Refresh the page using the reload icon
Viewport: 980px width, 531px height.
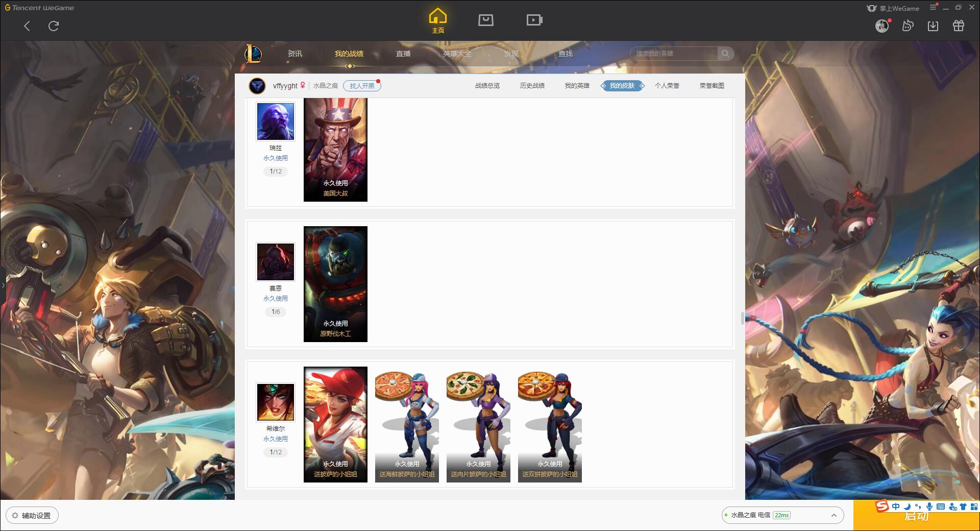[54, 26]
